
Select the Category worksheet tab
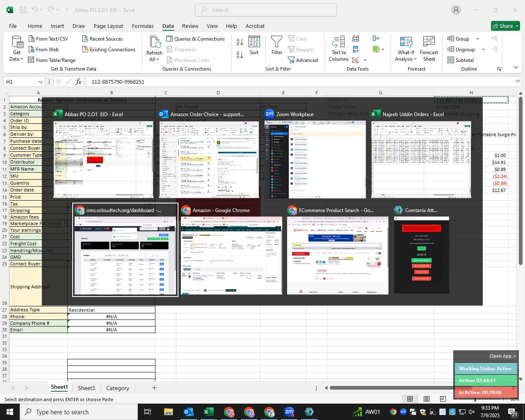117,388
